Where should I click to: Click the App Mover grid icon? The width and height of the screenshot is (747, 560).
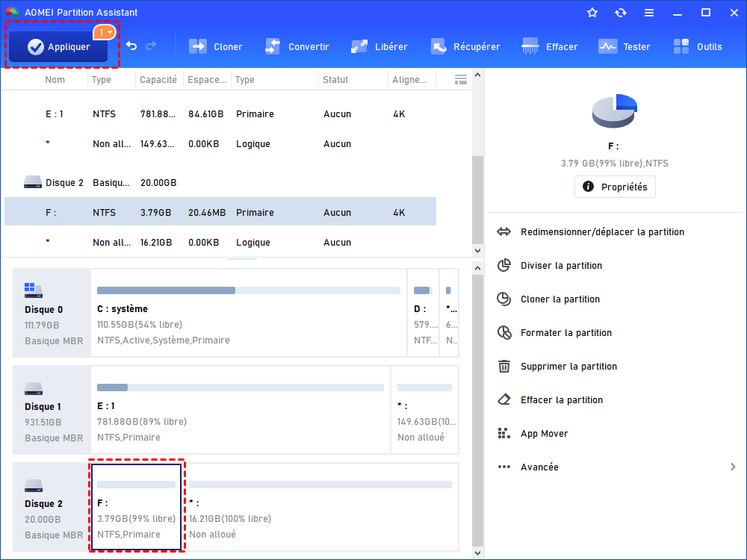[x=504, y=433]
